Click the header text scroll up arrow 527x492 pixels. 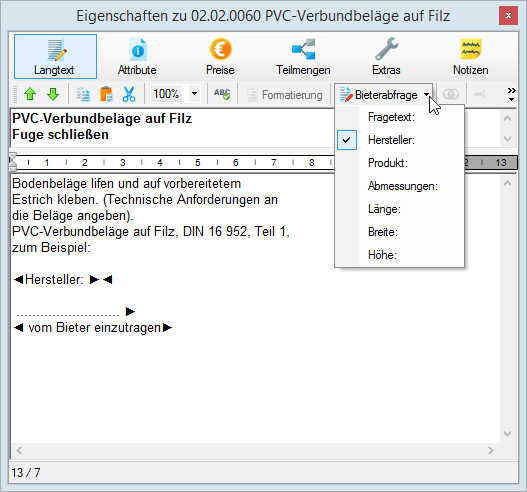click(508, 118)
